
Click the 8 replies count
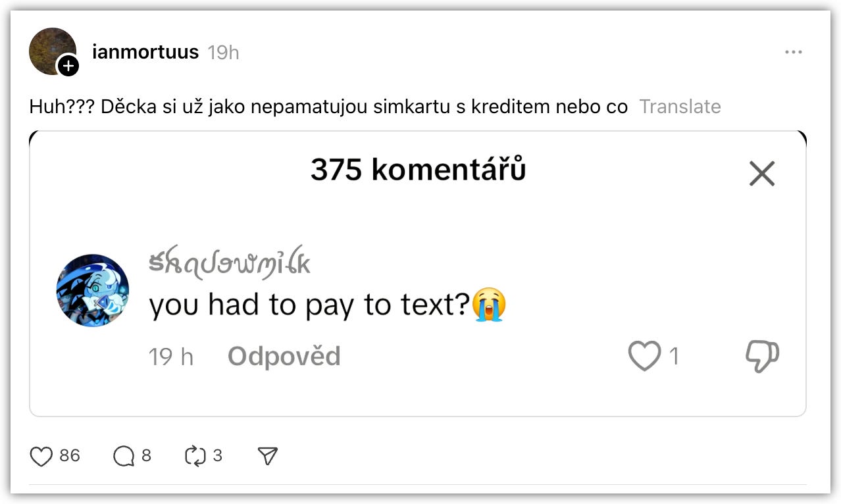coord(146,455)
